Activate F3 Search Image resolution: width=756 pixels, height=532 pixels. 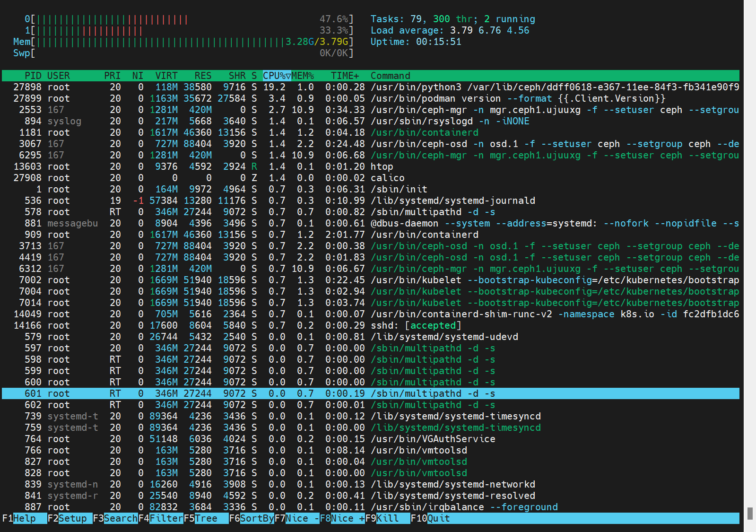coord(115,518)
